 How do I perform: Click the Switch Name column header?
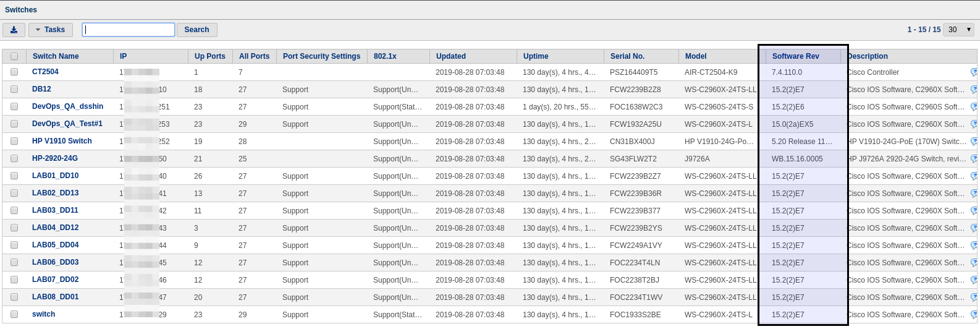point(56,56)
